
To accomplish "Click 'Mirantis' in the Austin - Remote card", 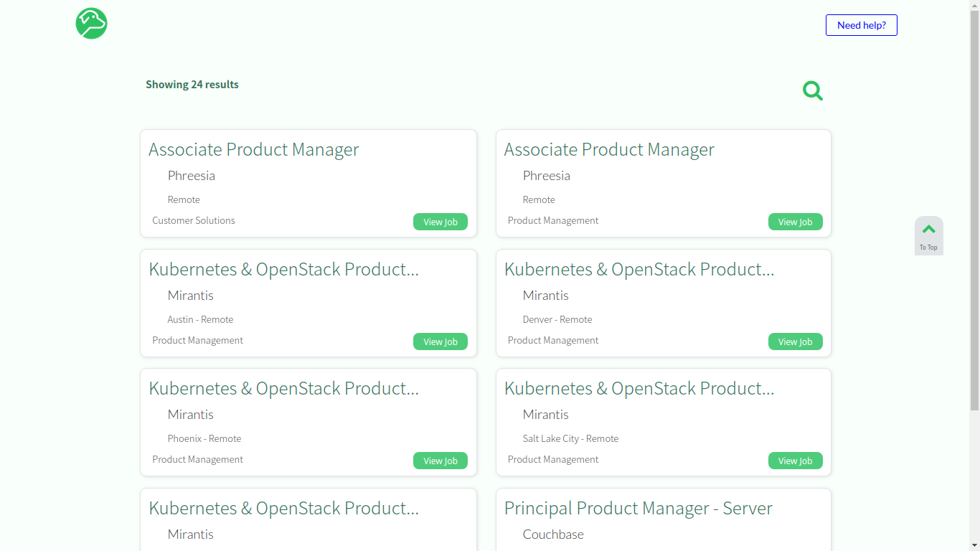I will point(191,295).
